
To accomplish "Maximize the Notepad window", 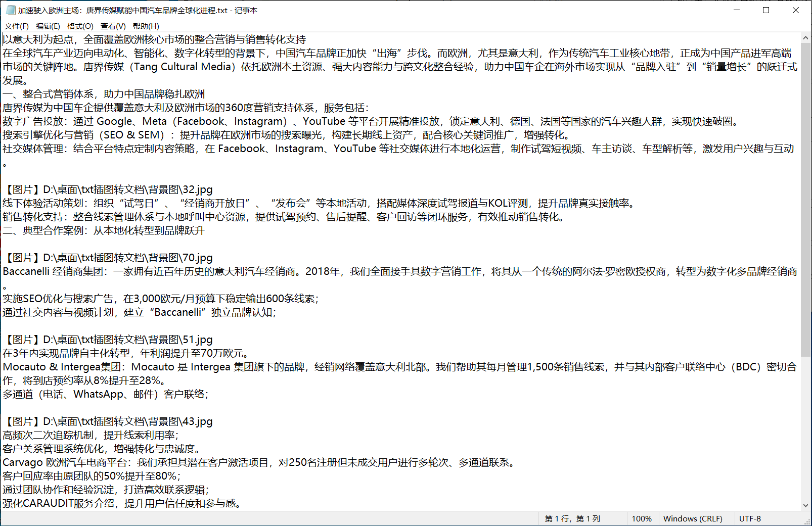I will [x=766, y=10].
